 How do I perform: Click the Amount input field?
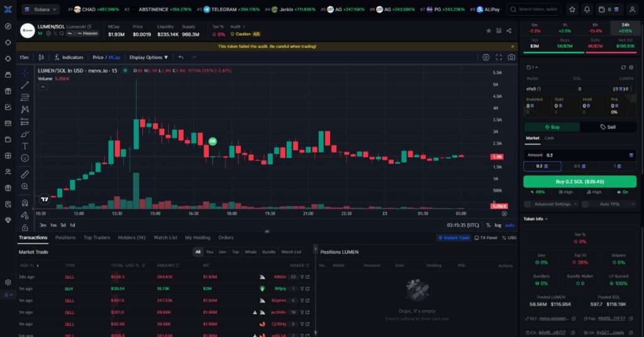[580, 155]
